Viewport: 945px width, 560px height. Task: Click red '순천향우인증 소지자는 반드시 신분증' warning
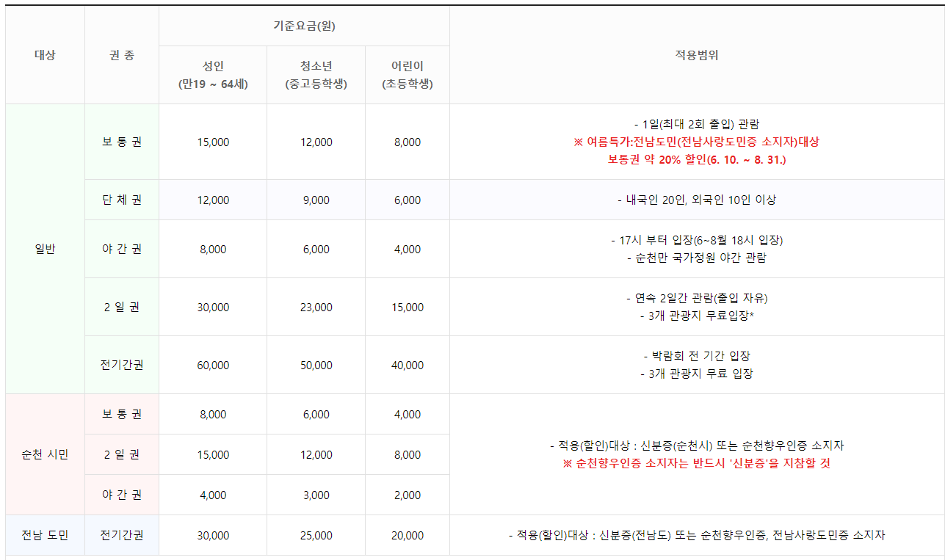(697, 463)
